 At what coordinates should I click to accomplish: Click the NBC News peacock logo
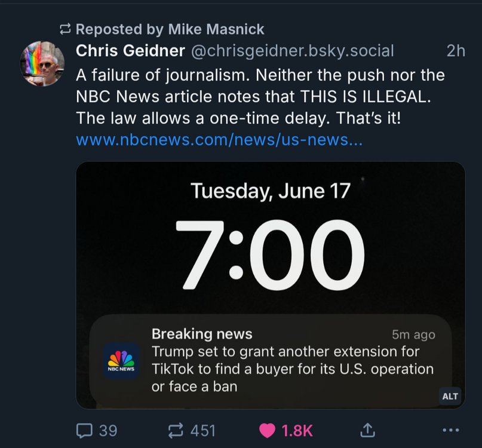pyautogui.click(x=121, y=361)
